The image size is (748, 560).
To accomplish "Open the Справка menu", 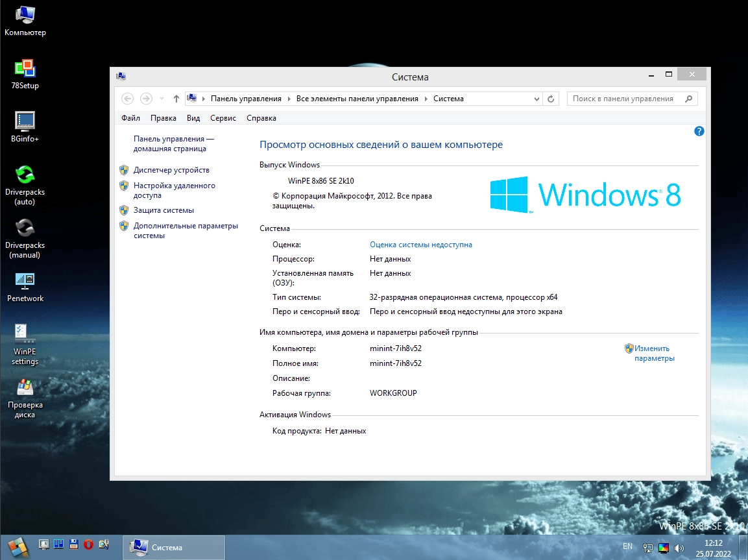I will [x=261, y=118].
